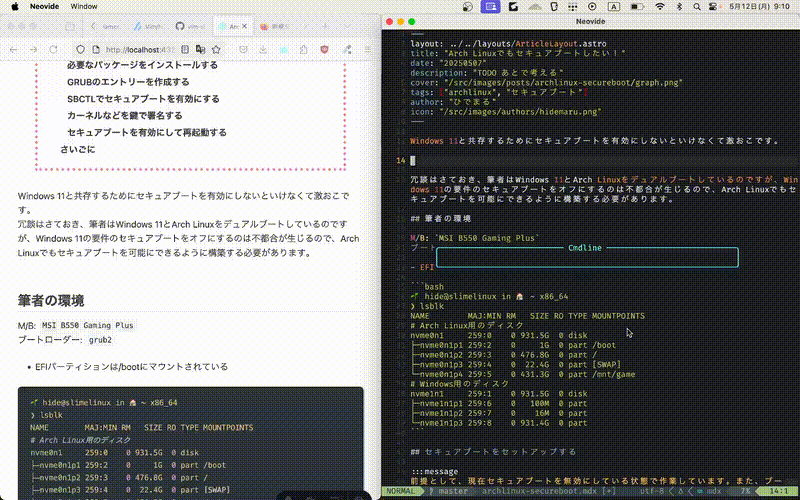Click the ':::message' line in Neovide

(x=434, y=471)
